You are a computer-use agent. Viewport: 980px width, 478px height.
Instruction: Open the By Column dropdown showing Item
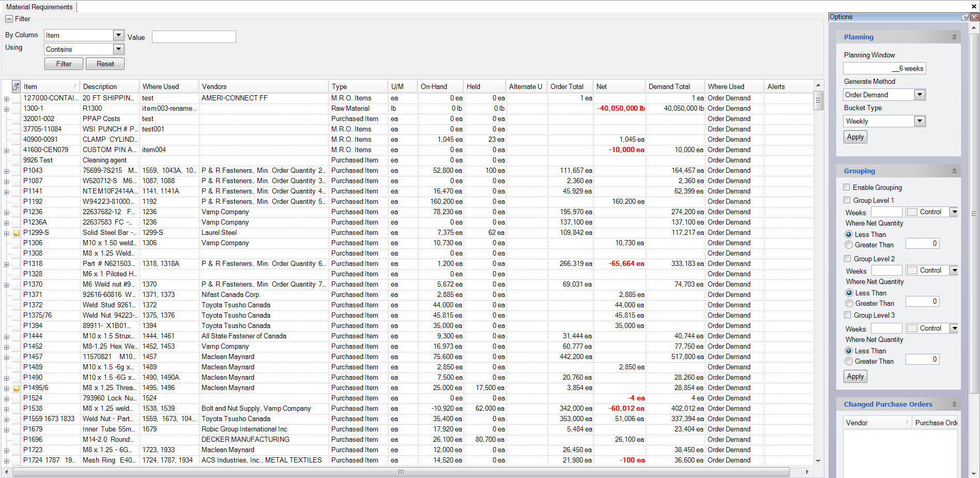click(x=118, y=35)
